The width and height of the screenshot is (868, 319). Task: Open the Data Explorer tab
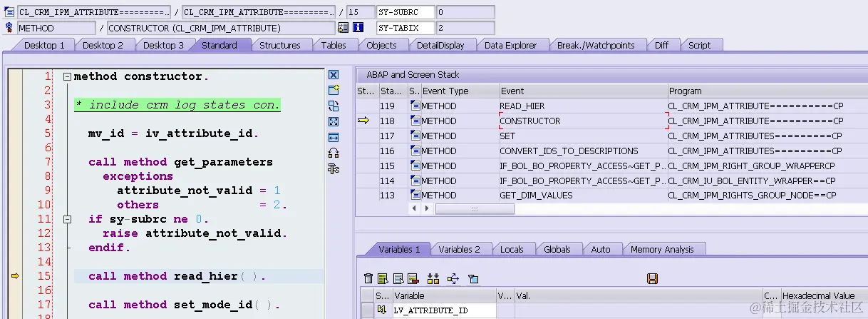(x=510, y=45)
